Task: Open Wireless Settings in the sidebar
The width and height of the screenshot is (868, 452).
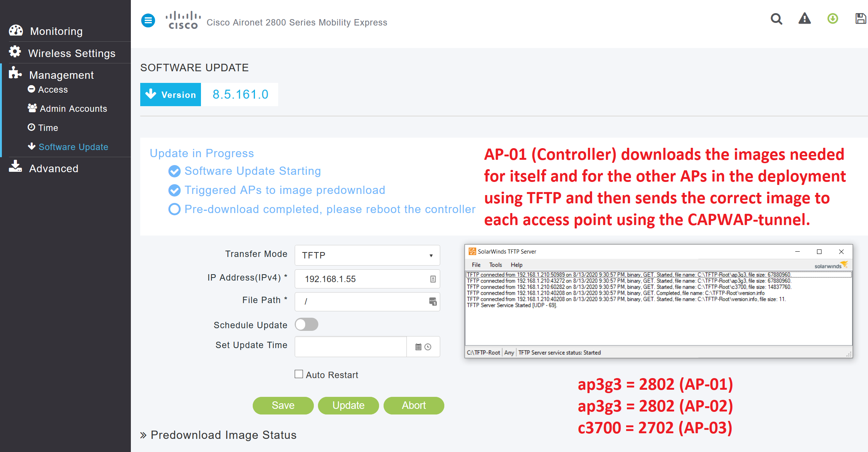Action: [71, 53]
